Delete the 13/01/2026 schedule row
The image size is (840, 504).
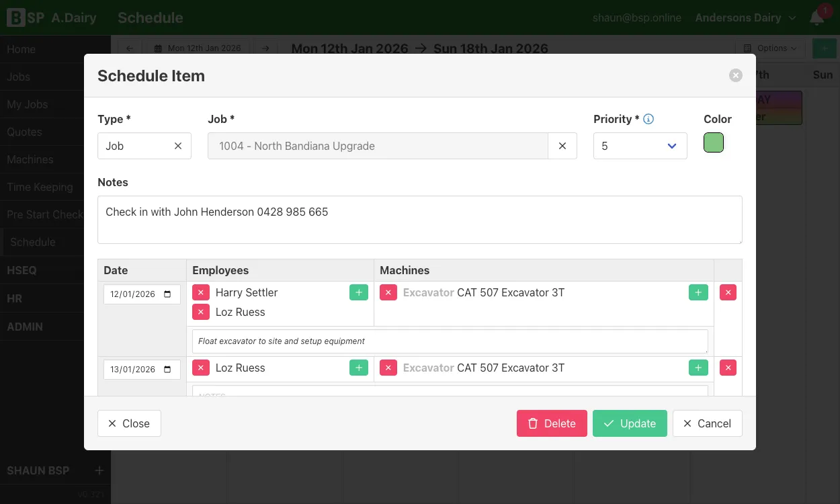(x=728, y=368)
